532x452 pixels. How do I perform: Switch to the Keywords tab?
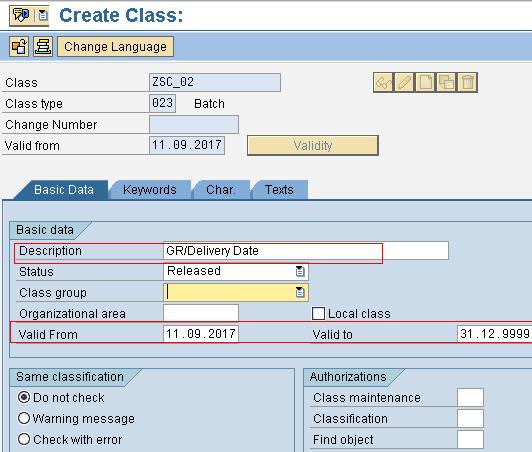(150, 190)
